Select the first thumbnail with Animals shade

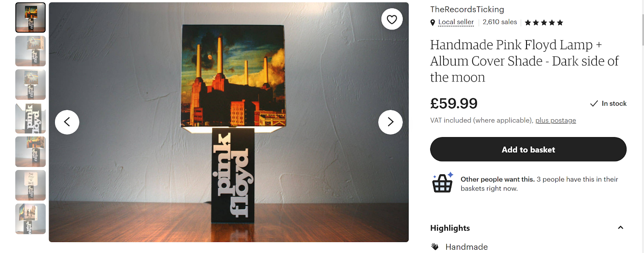[30, 17]
